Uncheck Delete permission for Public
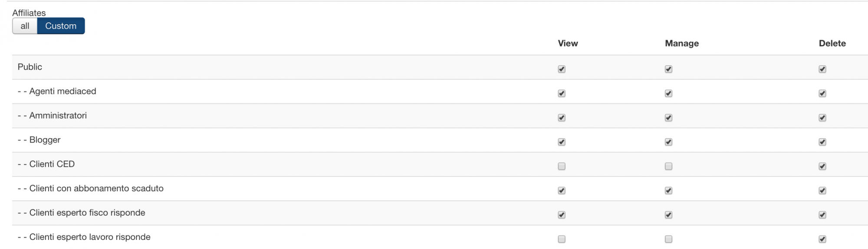 (822, 69)
